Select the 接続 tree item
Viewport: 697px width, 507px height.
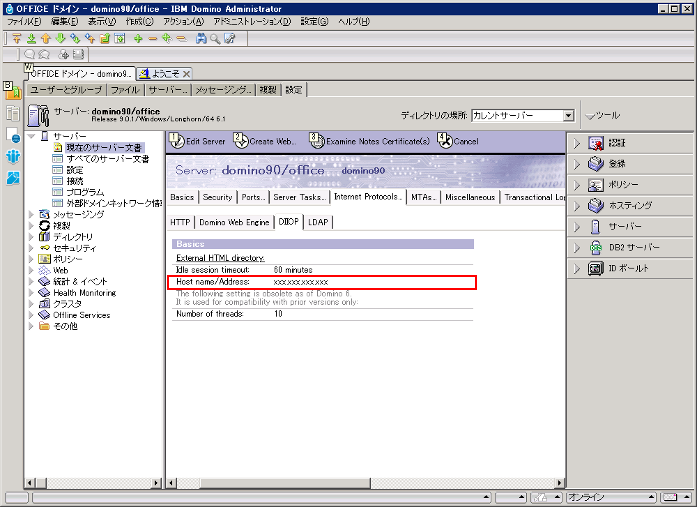point(75,181)
